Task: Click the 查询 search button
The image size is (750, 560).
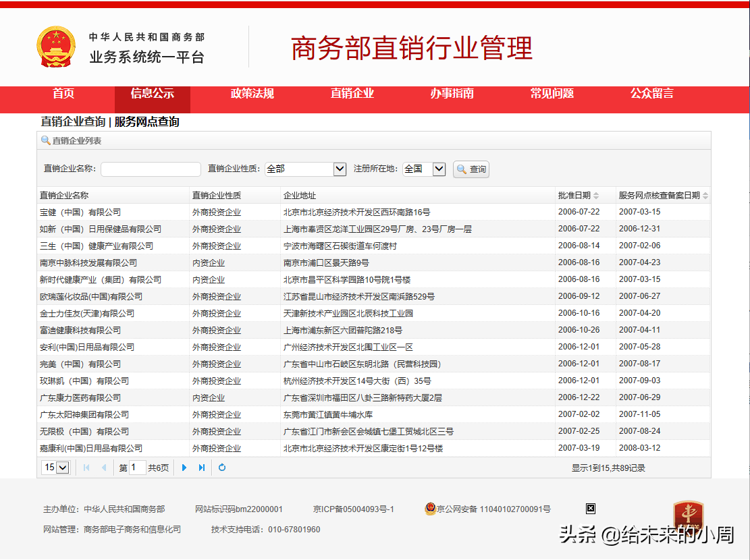Action: (471, 169)
